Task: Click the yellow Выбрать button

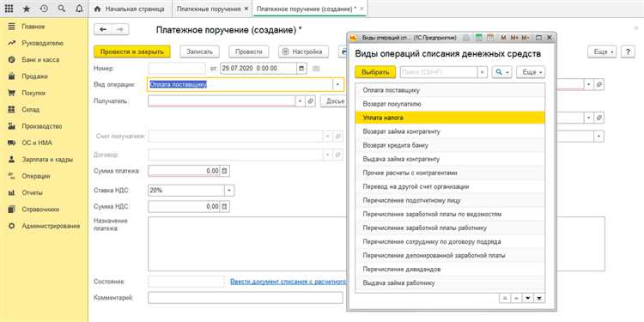Action: click(x=375, y=72)
